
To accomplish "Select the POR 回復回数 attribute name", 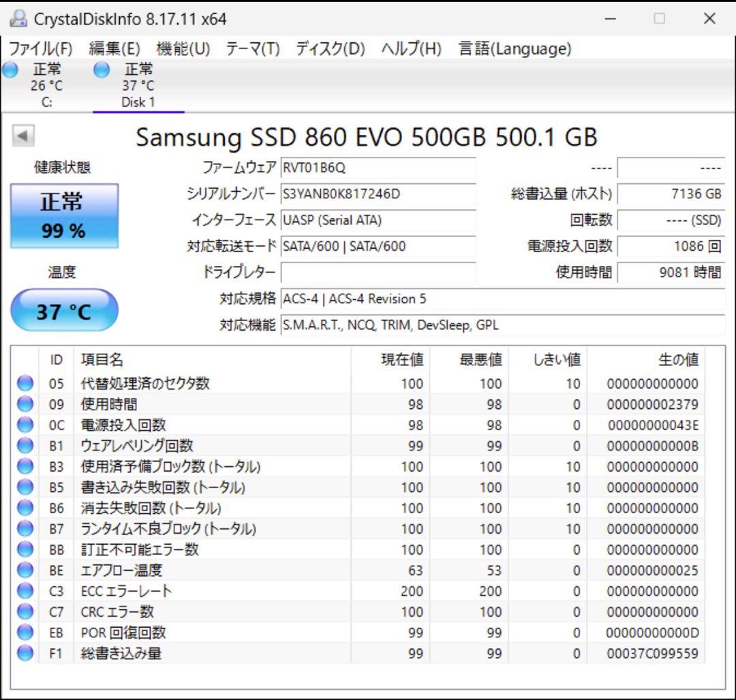I will [123, 633].
